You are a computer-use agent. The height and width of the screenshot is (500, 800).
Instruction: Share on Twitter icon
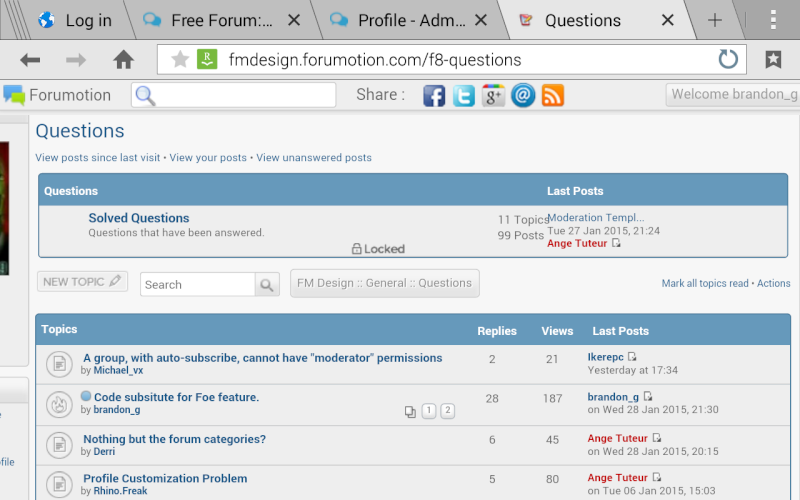point(464,95)
